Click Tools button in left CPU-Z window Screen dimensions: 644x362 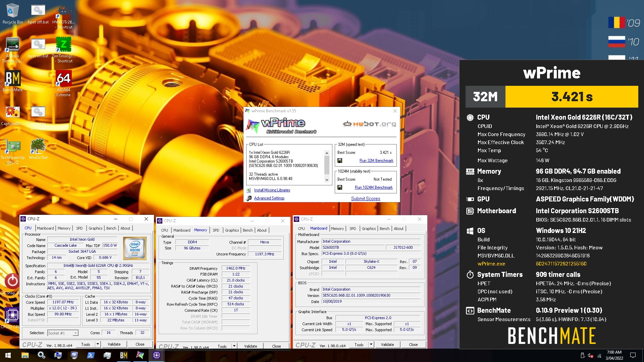point(86,344)
